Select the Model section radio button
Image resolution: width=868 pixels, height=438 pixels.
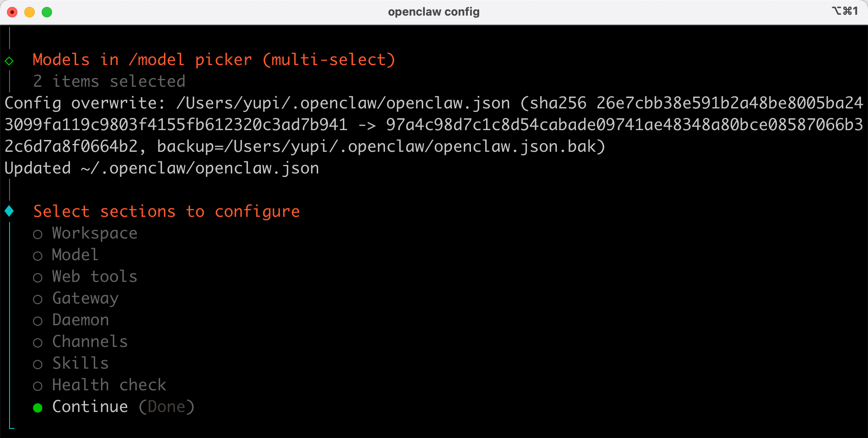(x=38, y=256)
